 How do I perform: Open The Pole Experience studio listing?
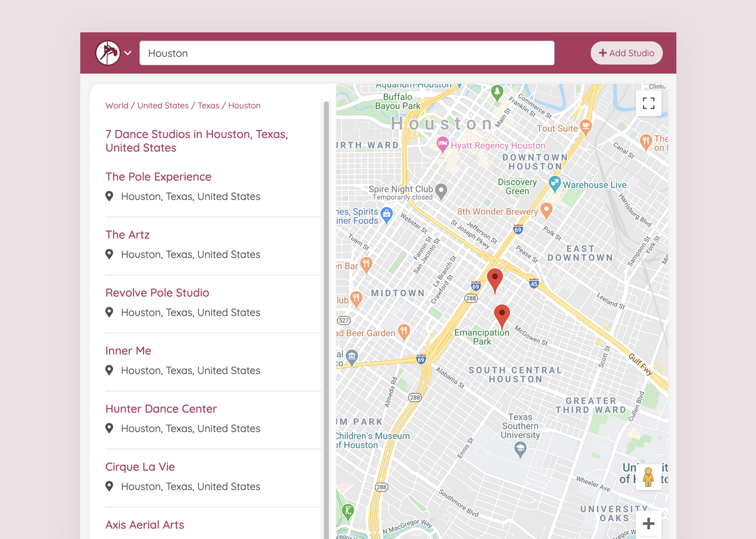[x=158, y=177]
